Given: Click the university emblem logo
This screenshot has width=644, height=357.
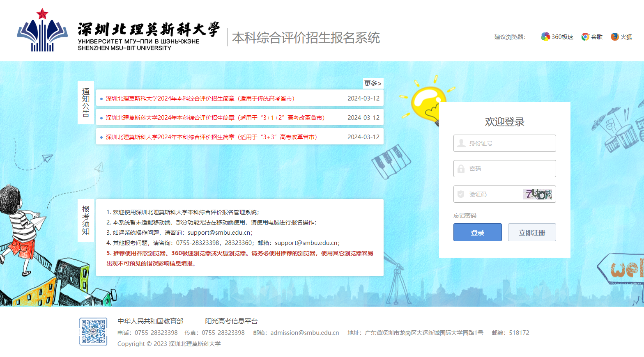Looking at the screenshot, I should (42, 30).
